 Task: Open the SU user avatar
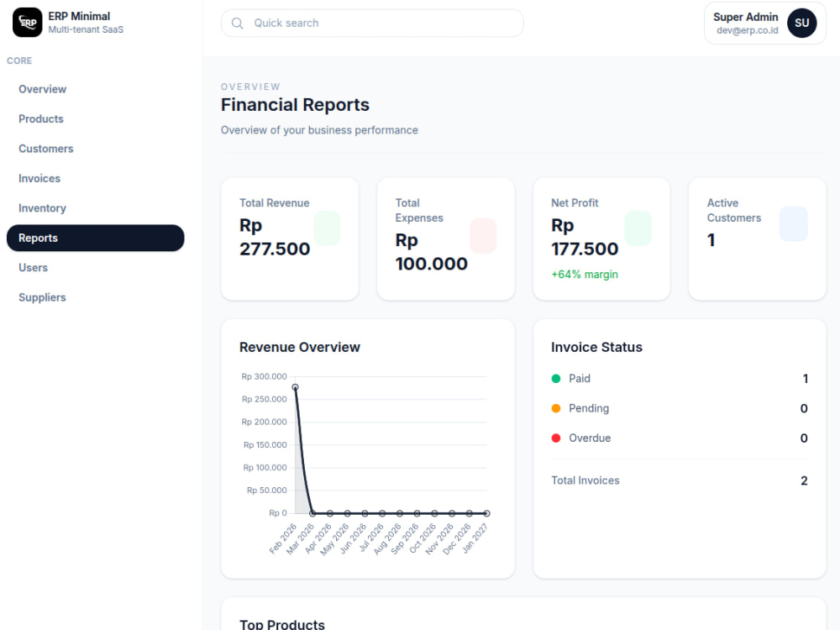click(x=801, y=23)
